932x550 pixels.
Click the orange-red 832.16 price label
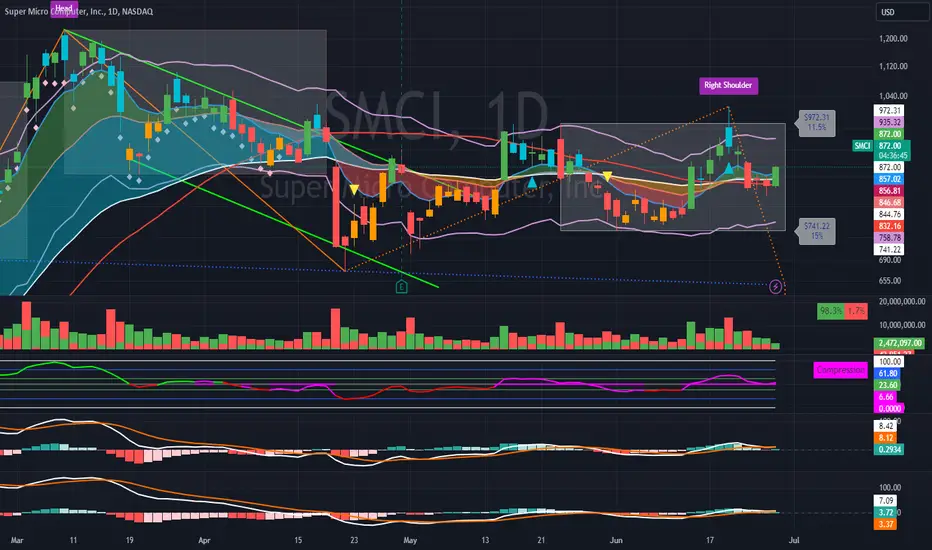pos(889,226)
